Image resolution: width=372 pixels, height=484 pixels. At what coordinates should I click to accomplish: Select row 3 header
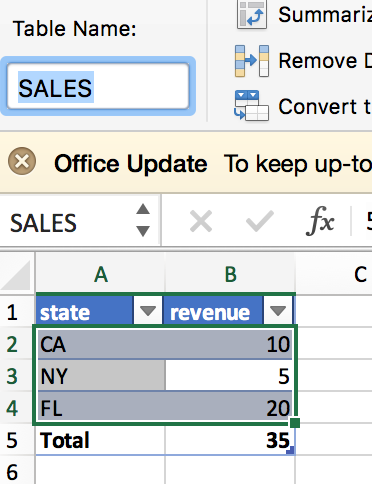tap(17, 376)
